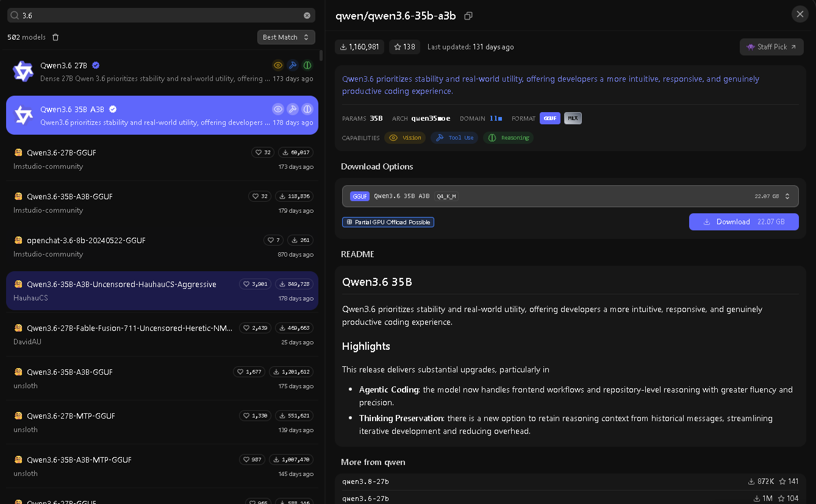The image size is (816, 504).
Task: Click the Reasoning capability tag in model details
Action: 508,138
